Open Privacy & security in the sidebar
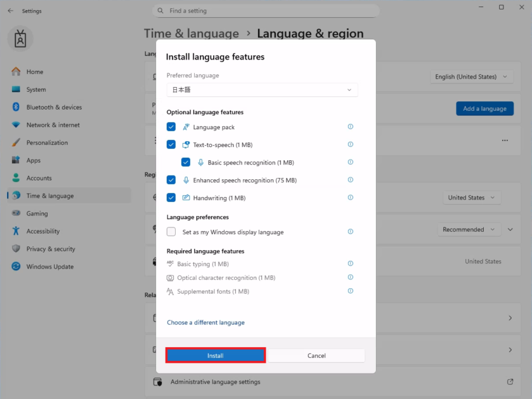Image resolution: width=532 pixels, height=399 pixels. tap(69, 249)
